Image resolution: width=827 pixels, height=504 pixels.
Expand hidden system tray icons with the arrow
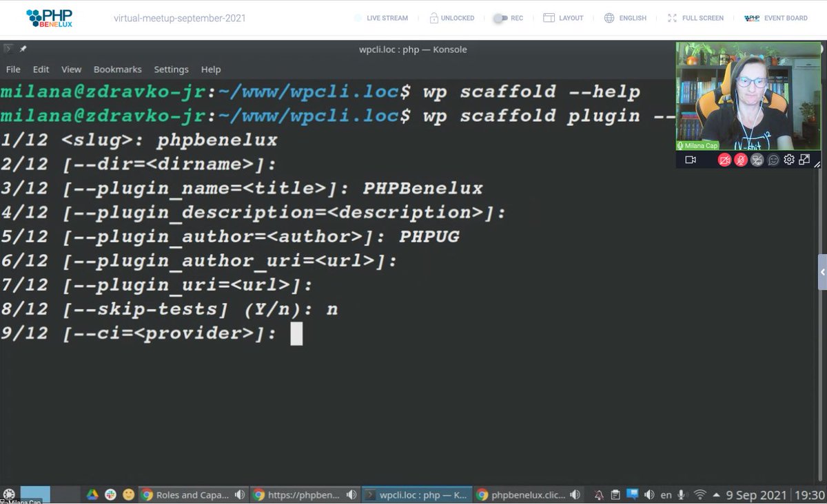[716, 494]
